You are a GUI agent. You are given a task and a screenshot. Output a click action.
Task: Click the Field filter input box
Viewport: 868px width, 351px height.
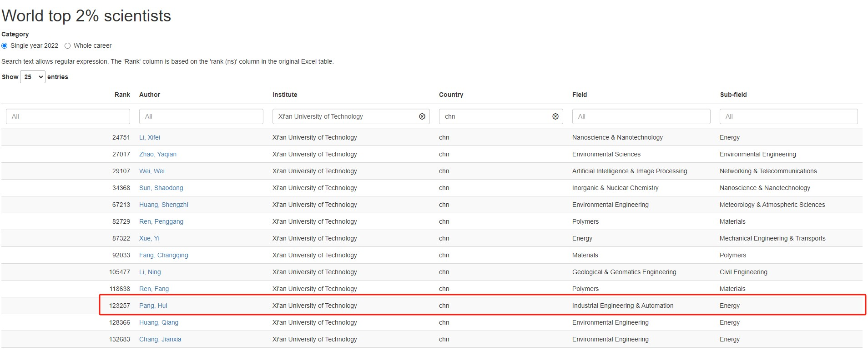click(x=641, y=116)
